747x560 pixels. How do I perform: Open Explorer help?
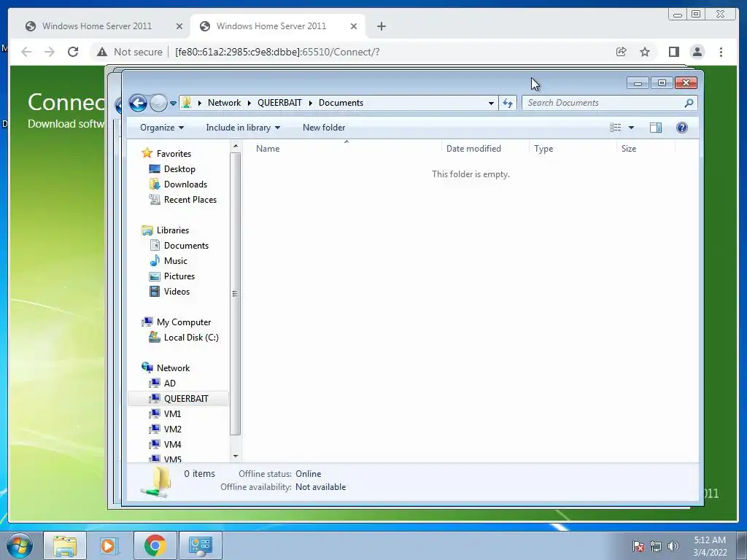682,128
